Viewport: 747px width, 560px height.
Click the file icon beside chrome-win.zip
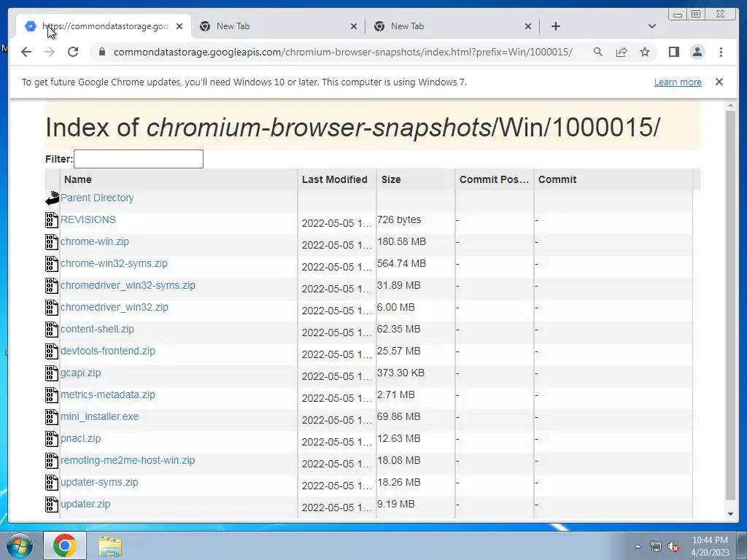click(x=52, y=242)
